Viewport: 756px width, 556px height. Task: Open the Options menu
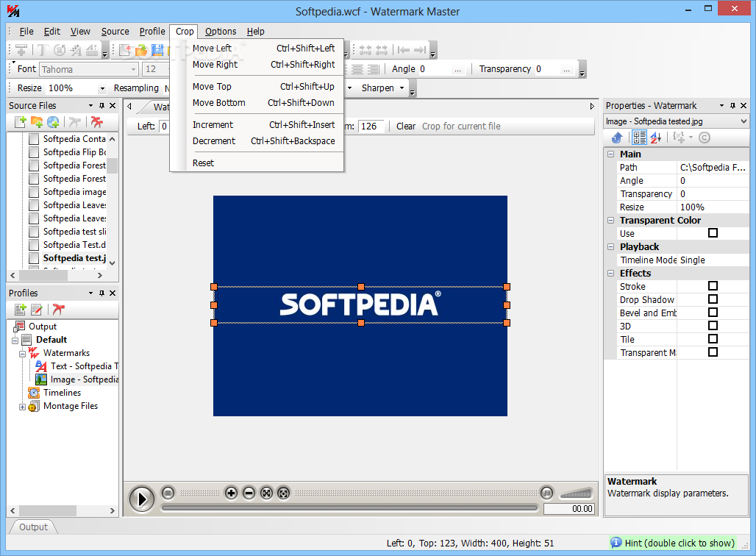point(221,32)
